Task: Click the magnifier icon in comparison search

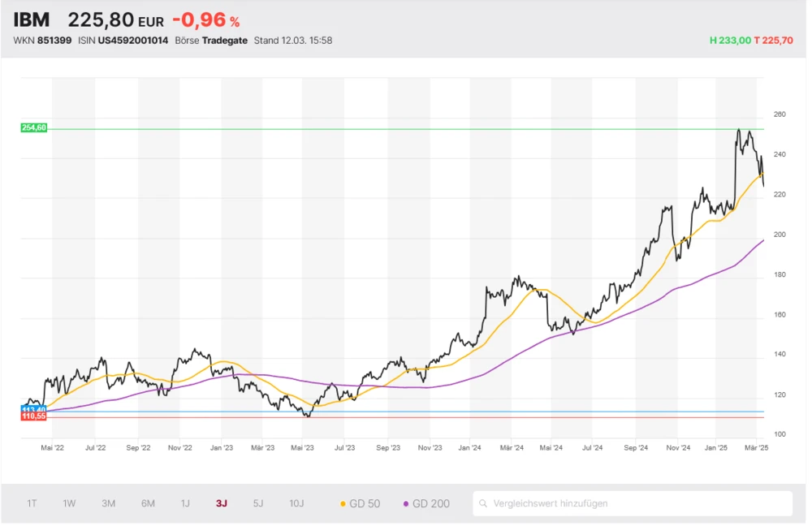Action: point(484,503)
